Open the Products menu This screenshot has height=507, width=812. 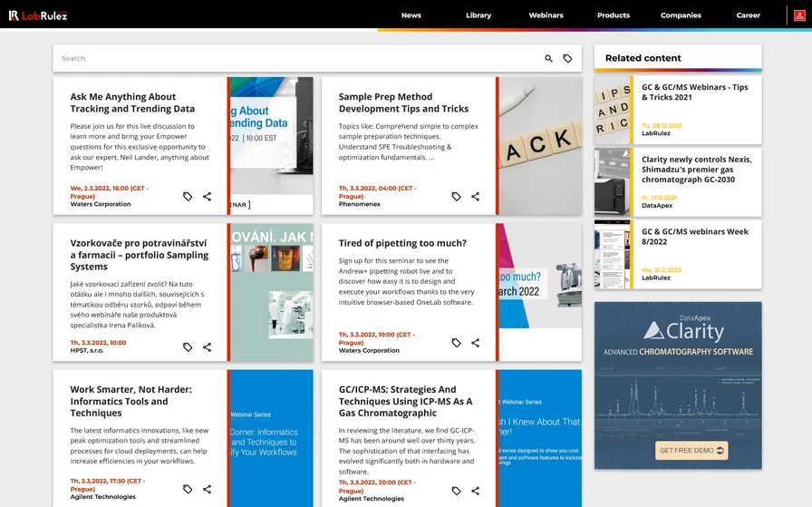tap(614, 15)
